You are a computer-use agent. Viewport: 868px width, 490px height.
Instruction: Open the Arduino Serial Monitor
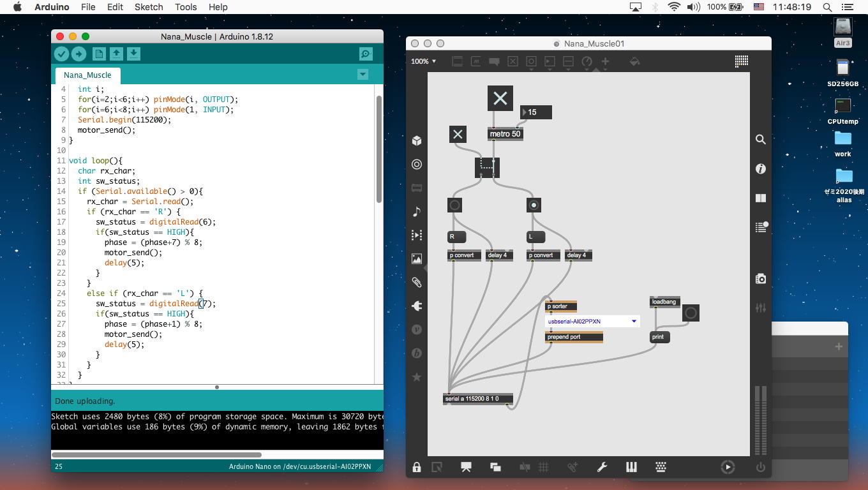(x=366, y=54)
